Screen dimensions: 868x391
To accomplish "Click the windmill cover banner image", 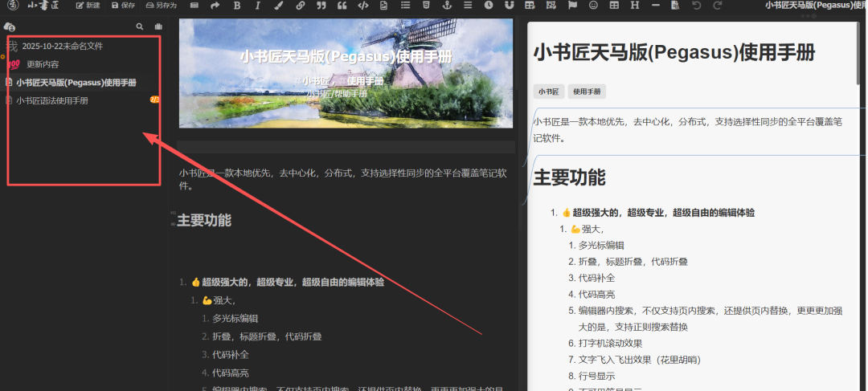I will pos(346,74).
